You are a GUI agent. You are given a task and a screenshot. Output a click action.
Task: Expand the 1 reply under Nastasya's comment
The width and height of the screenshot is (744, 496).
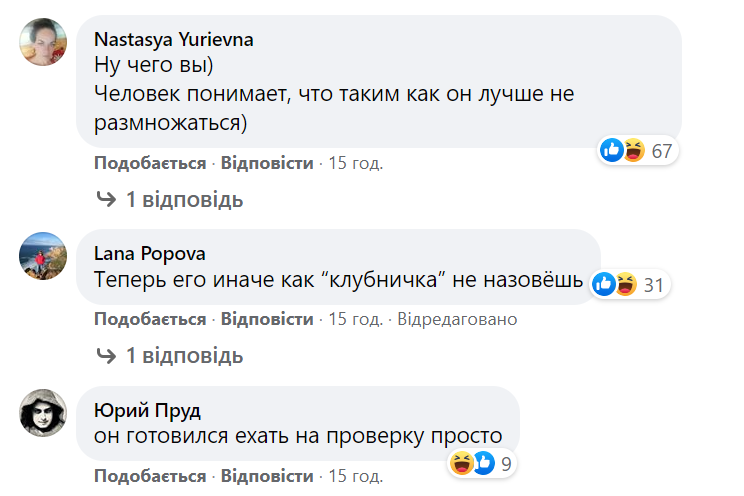(x=184, y=199)
